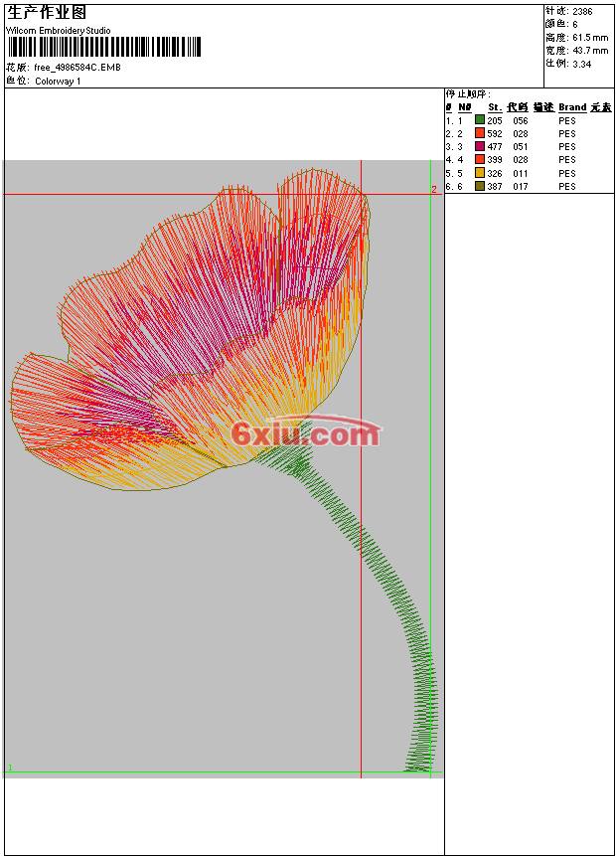Click the magenta swatch for stop 3
Viewport: 616px width, 856px height.
pyautogui.click(x=480, y=146)
